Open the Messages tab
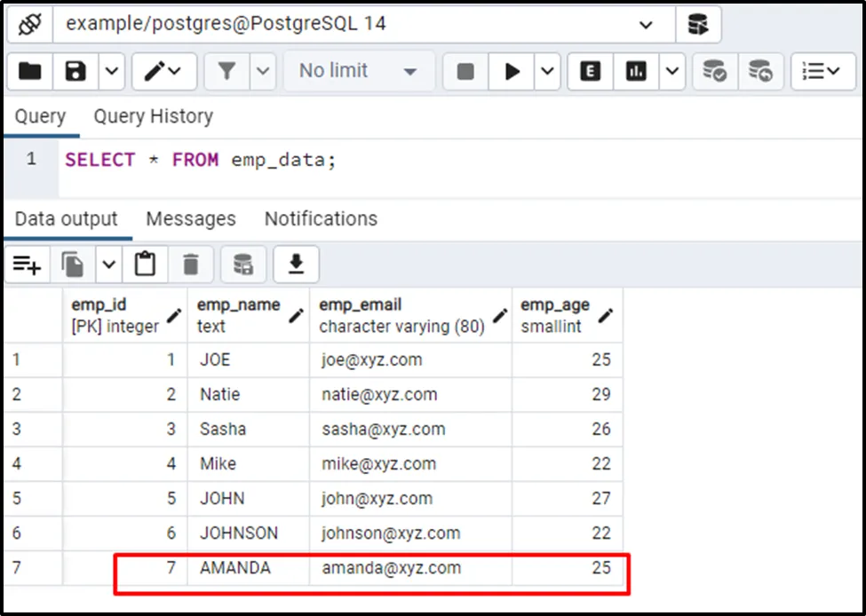Image resolution: width=866 pixels, height=616 pixels. click(190, 219)
